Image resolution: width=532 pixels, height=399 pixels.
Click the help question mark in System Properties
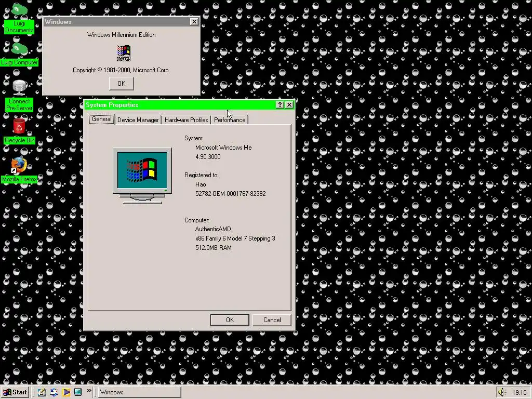tap(280, 105)
